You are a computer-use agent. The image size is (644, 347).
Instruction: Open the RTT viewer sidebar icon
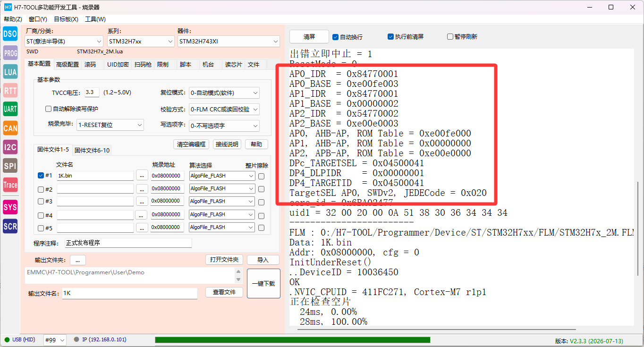click(x=10, y=90)
